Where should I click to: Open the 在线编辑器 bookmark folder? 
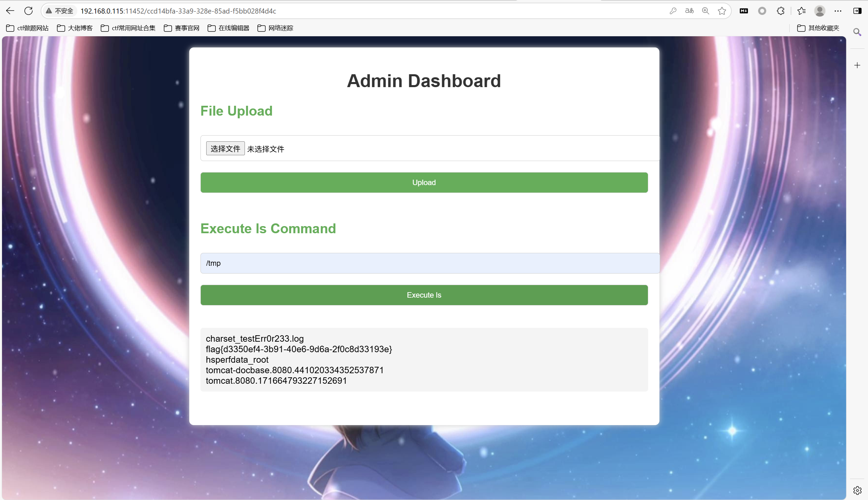[x=229, y=28]
